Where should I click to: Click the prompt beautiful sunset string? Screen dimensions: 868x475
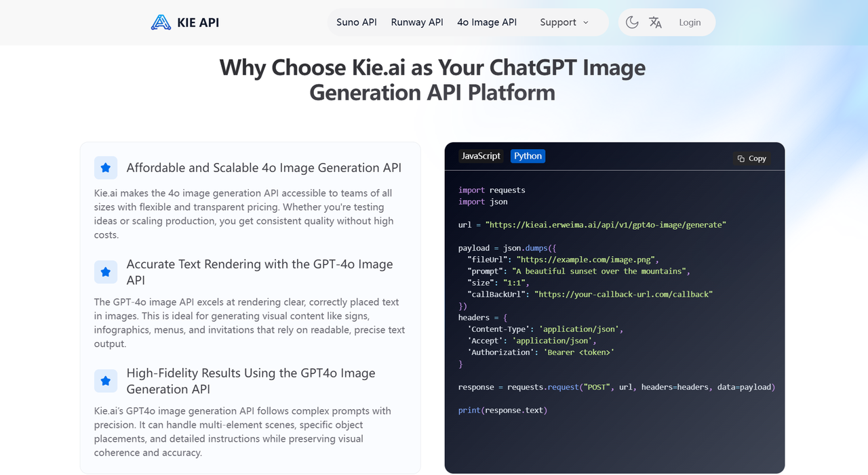(x=598, y=271)
